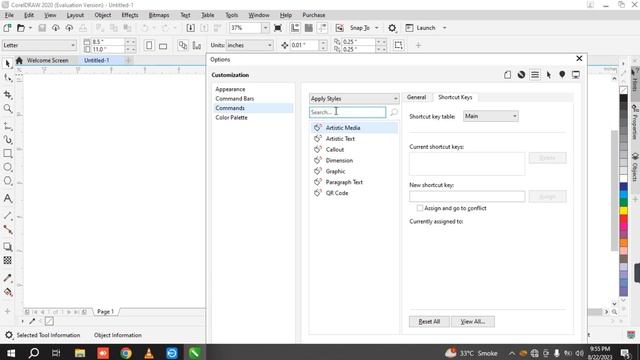Select the Page 1 tab
Viewport: 640px width, 360px height.
(x=105, y=311)
